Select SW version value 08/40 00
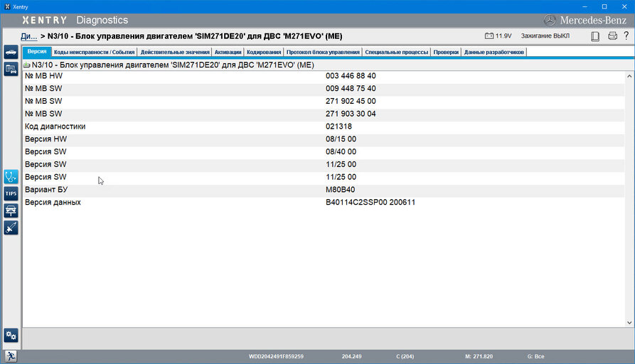 coord(341,151)
